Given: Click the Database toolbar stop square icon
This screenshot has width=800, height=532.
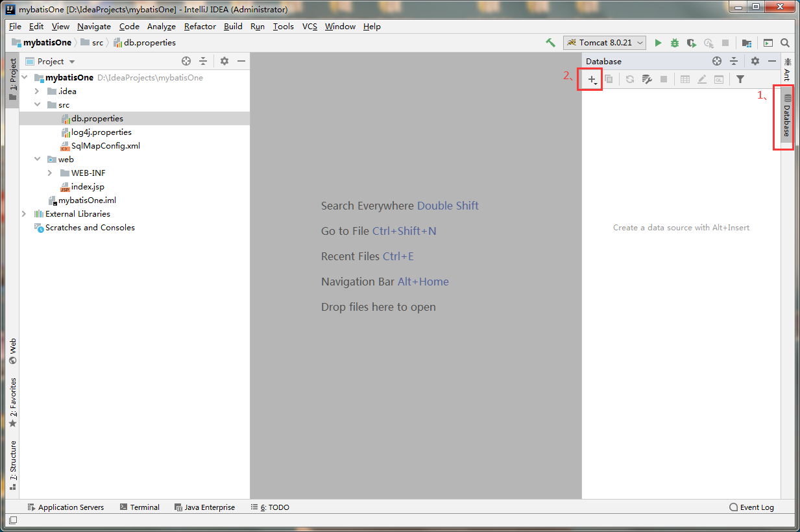Looking at the screenshot, I should pyautogui.click(x=664, y=79).
